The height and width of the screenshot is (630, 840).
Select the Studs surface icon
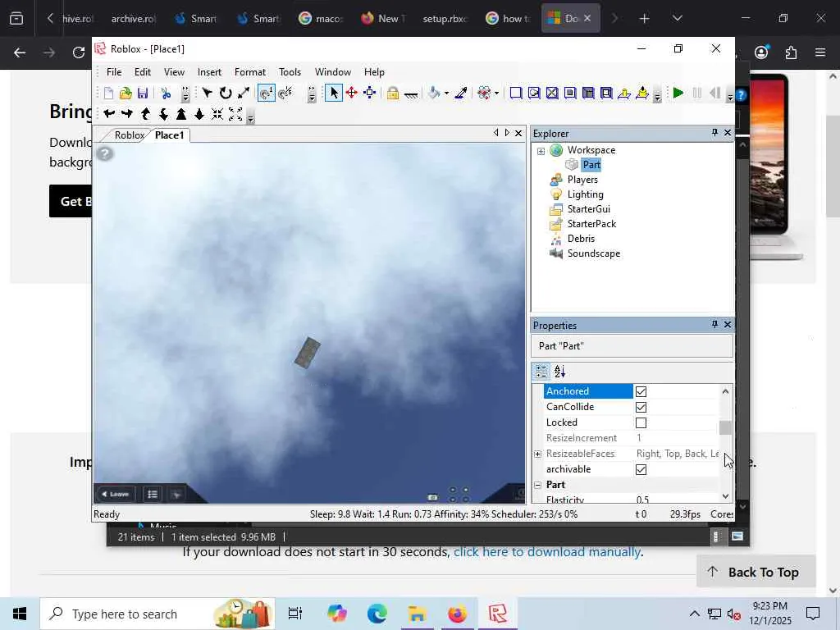pos(570,94)
